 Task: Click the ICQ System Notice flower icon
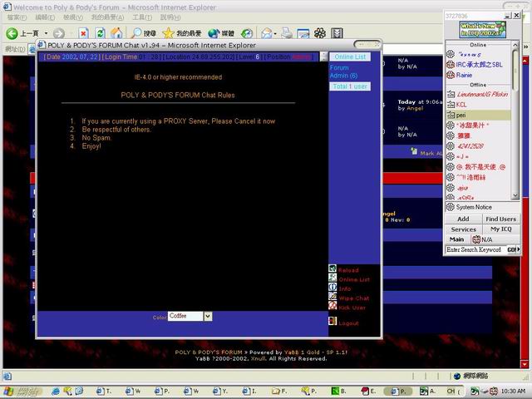(x=451, y=207)
